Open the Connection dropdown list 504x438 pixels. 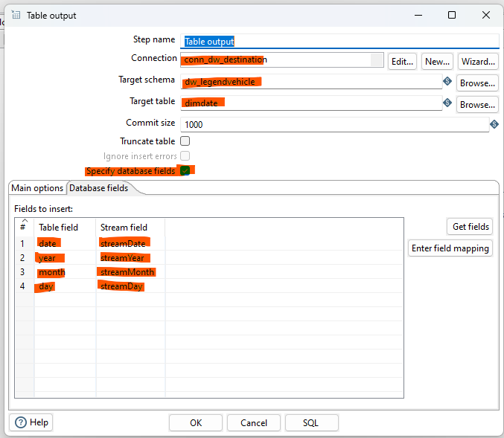coord(377,60)
